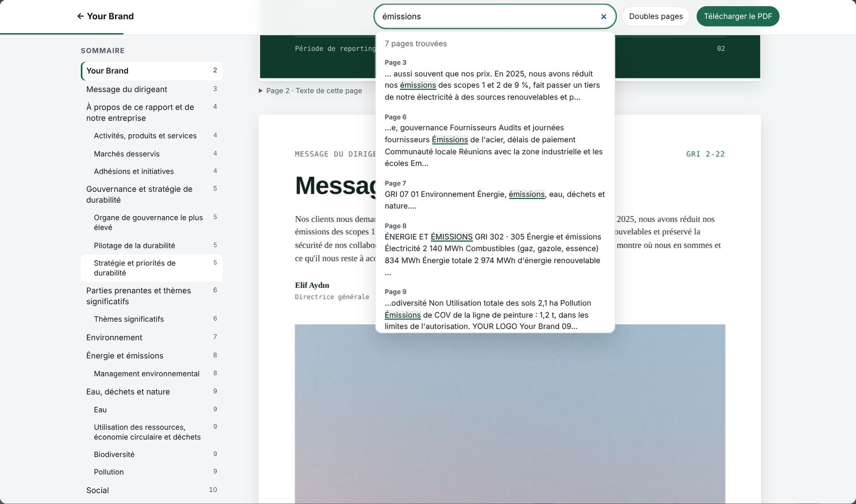Jump to Environnement section
Image resolution: width=856 pixels, height=504 pixels.
click(152, 338)
